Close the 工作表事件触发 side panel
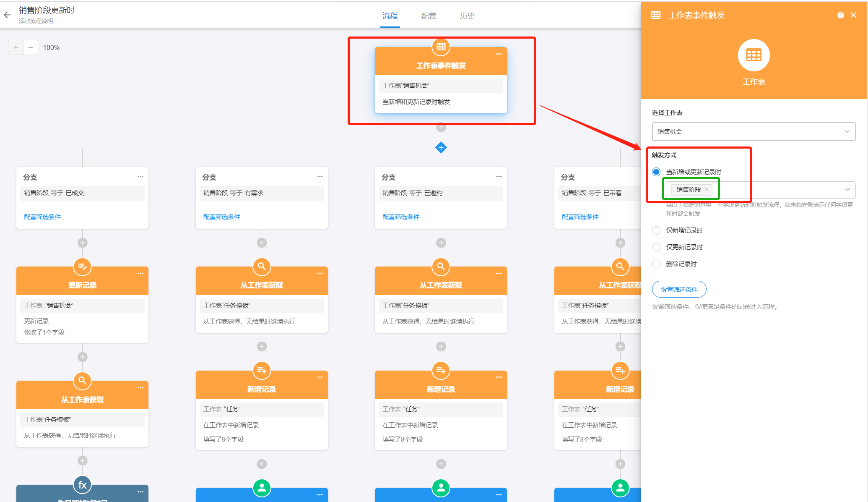 tap(853, 15)
